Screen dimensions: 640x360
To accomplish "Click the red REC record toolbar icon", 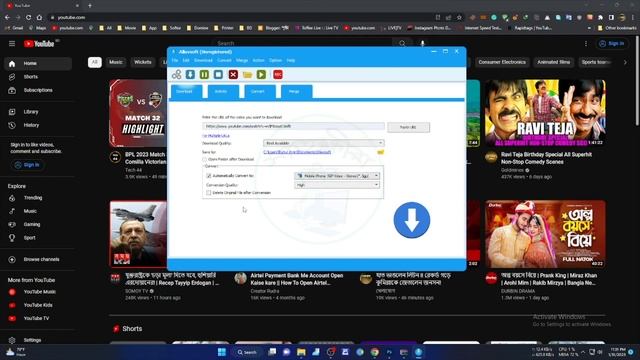I will 278,75.
